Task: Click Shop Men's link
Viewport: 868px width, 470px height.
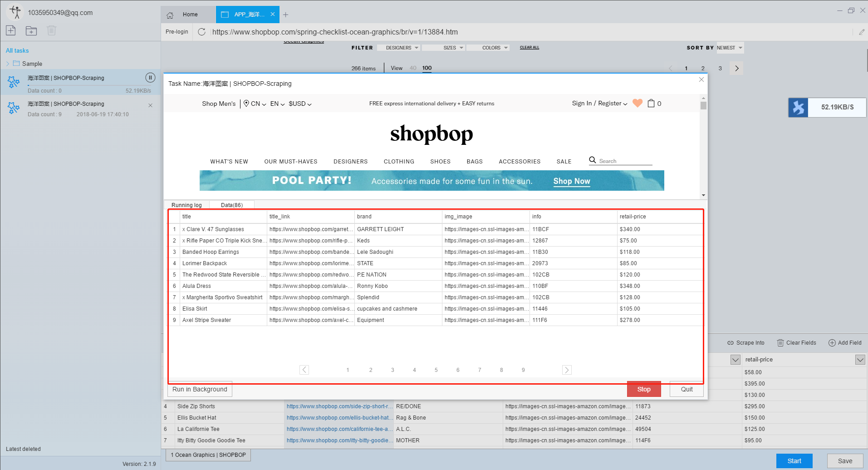Action: (219, 104)
